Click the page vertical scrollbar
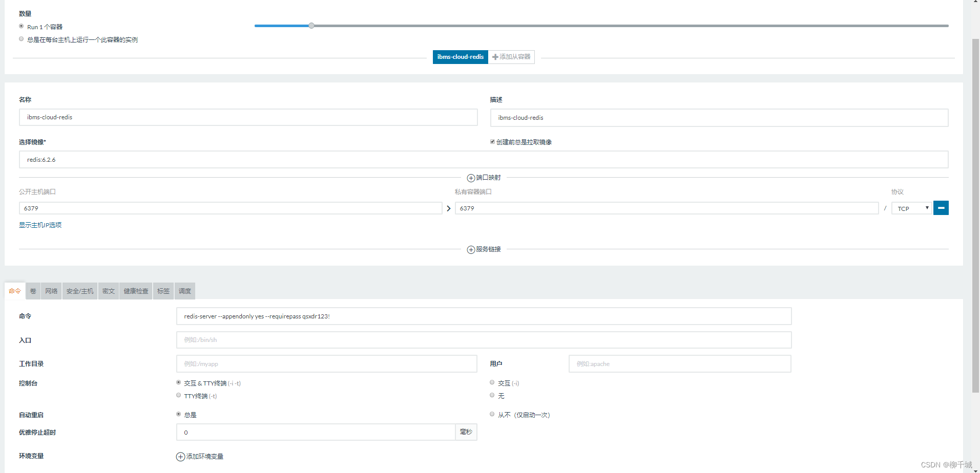Image resolution: width=980 pixels, height=473 pixels. pos(976,215)
